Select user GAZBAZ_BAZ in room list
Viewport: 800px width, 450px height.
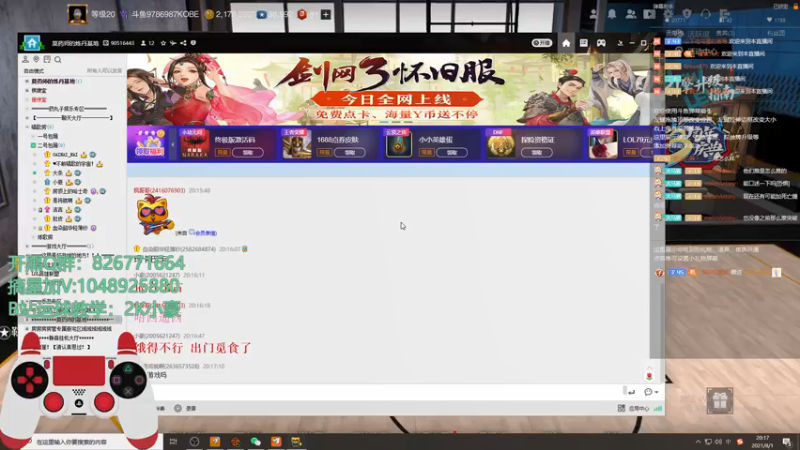coord(65,155)
